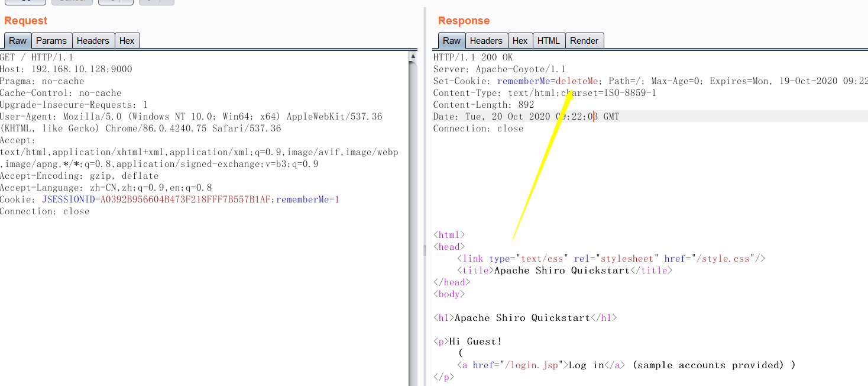Screen dimensions: 868x386
Task: Select the Raw tab in the Response pane
Action: [x=452, y=41]
